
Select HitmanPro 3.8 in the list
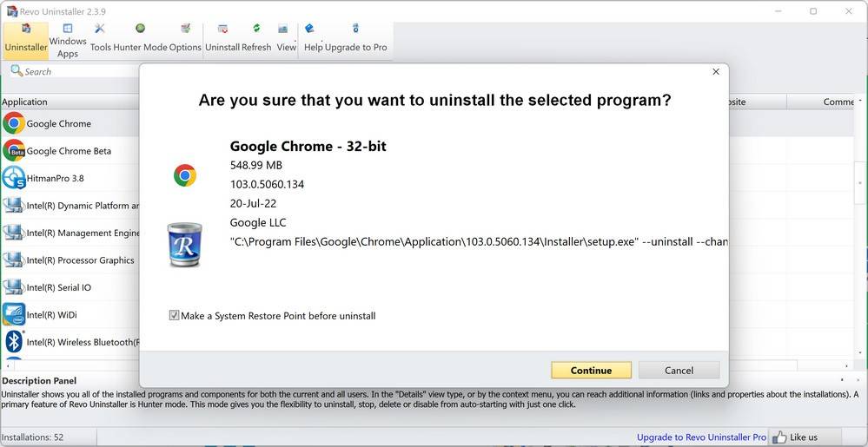coord(55,178)
